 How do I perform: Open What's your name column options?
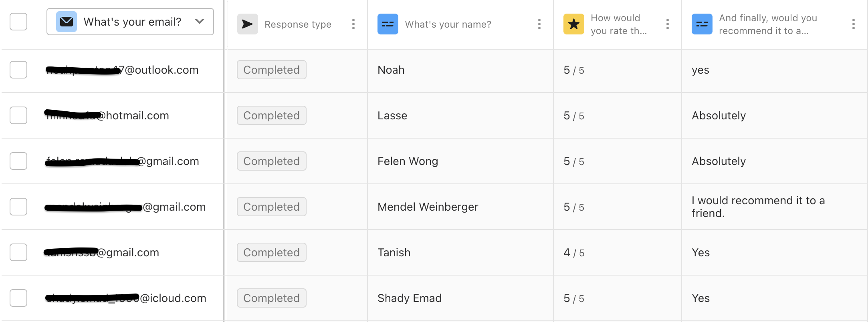click(539, 24)
